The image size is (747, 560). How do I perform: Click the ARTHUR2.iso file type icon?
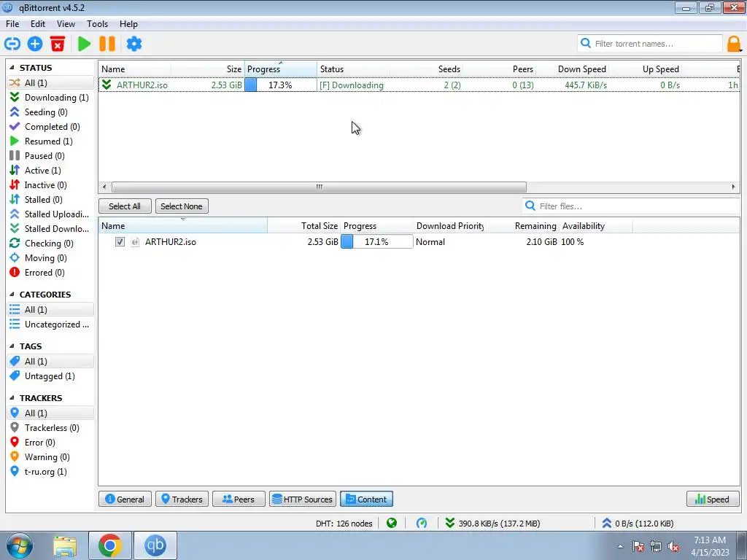point(135,242)
